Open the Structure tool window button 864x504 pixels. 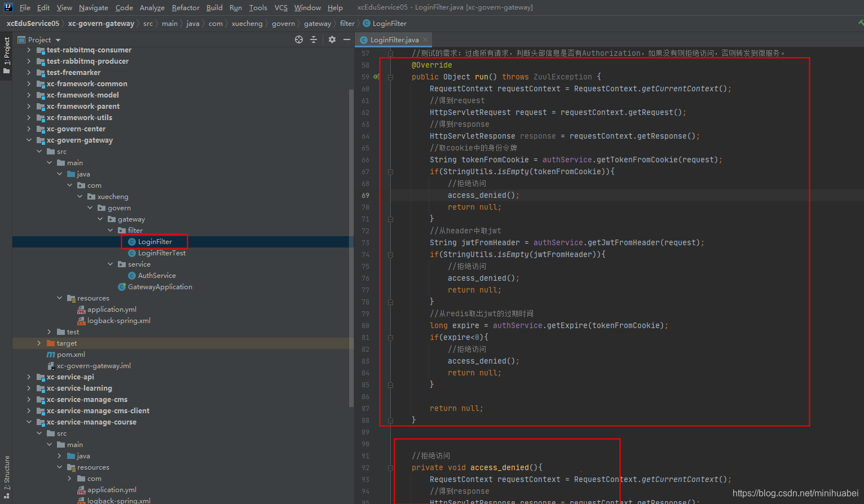(x=6, y=476)
